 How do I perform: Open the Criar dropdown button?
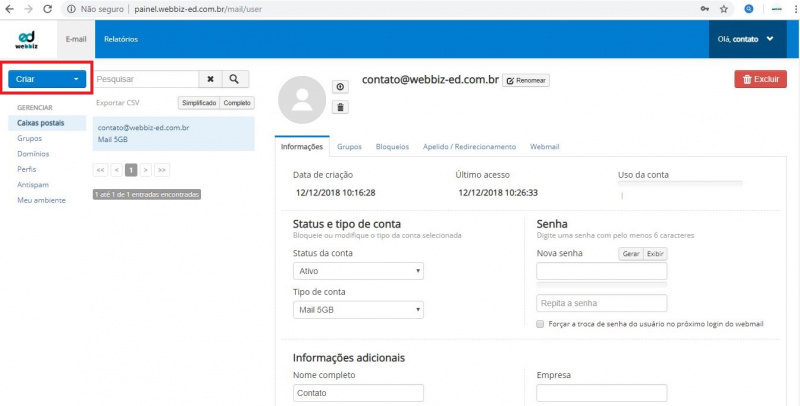[48, 78]
